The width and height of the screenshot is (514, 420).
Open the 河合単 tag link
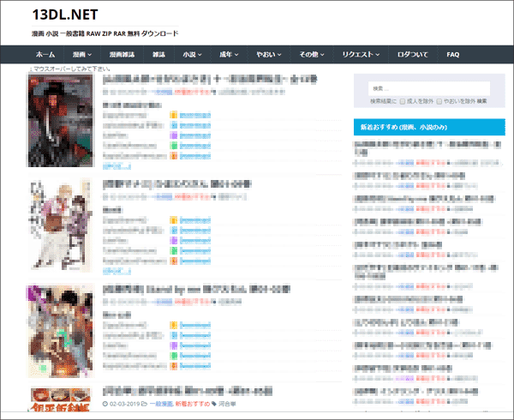pos(227,404)
